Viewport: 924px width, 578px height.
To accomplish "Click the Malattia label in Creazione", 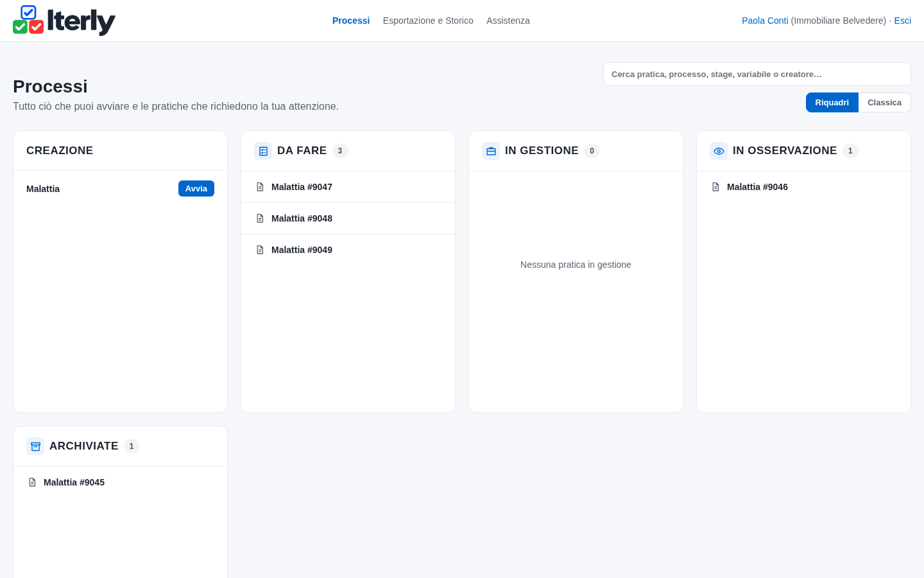I will (x=43, y=189).
